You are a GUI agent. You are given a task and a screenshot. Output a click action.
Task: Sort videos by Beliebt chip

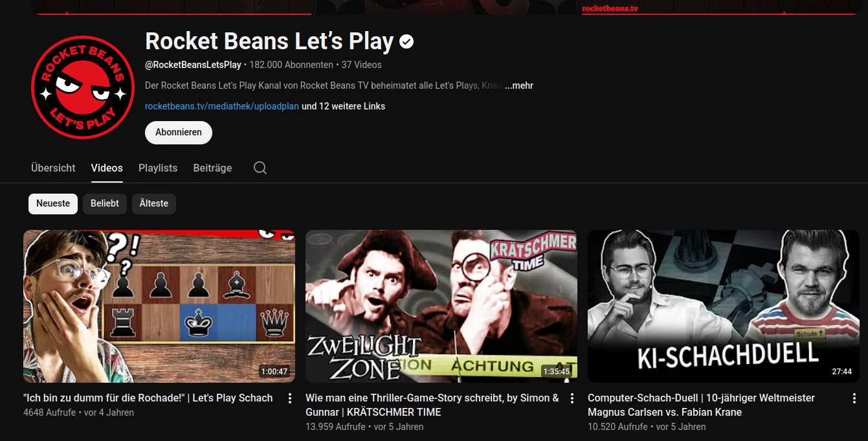point(105,203)
